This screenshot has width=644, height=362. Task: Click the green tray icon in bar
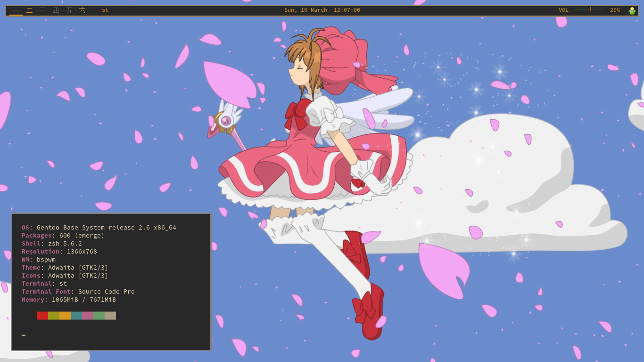(632, 11)
